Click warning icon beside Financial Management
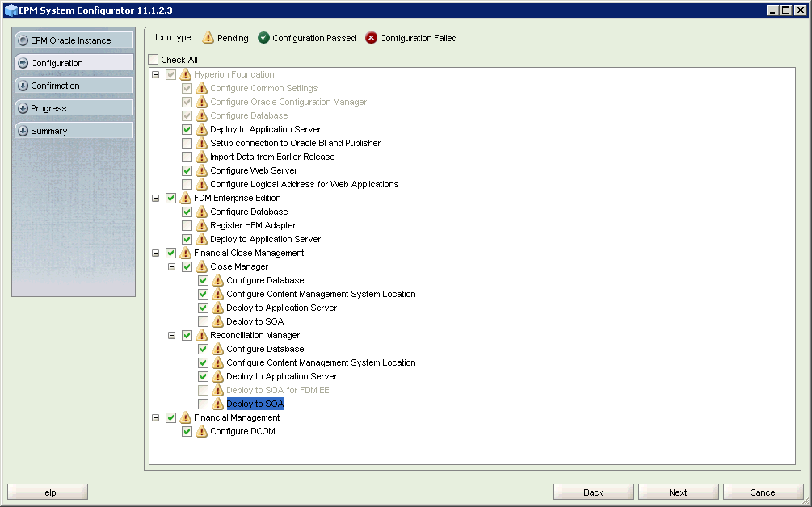 [185, 417]
